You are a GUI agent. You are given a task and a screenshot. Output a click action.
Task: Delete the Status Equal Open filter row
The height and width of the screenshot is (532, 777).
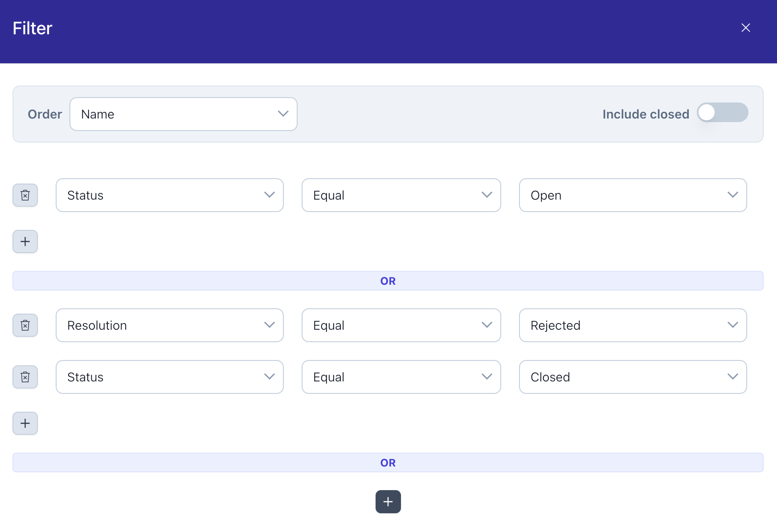pyautogui.click(x=25, y=195)
